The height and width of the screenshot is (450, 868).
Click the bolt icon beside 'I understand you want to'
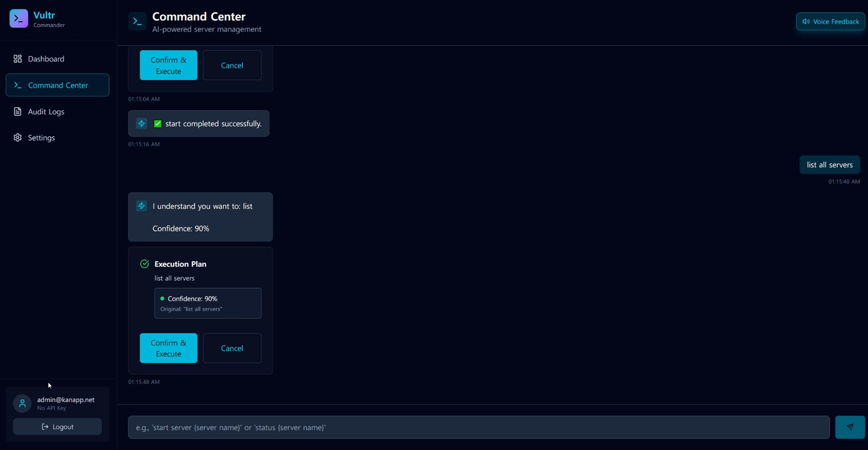141,206
